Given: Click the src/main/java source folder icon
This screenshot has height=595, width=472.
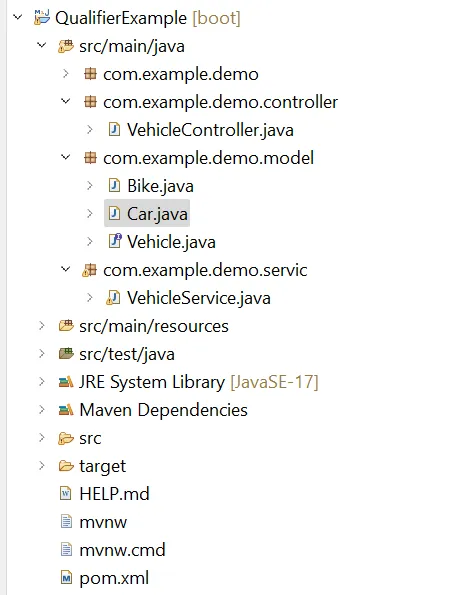Looking at the screenshot, I should tap(66, 46).
